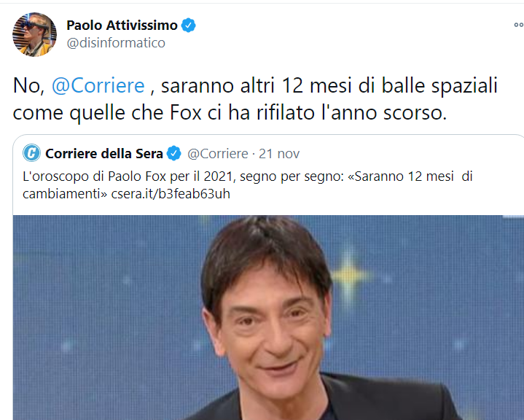Open the quoted tweet card header area
The height and width of the screenshot is (420, 524).
pyautogui.click(x=161, y=153)
